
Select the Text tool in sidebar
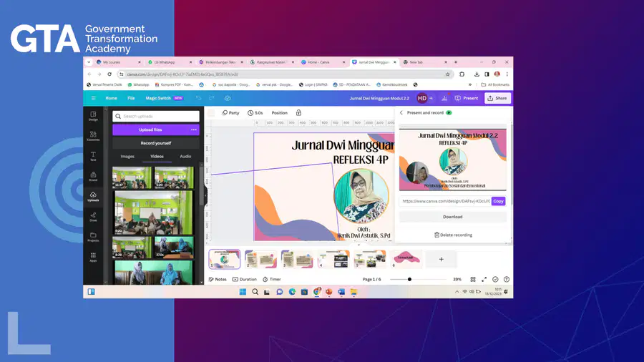(x=93, y=157)
